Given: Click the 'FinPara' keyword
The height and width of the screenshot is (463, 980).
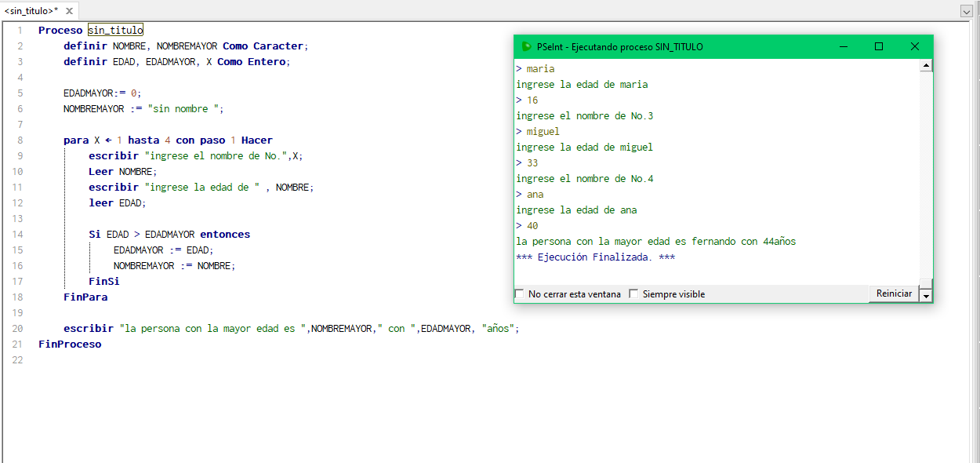Looking at the screenshot, I should (x=85, y=297).
